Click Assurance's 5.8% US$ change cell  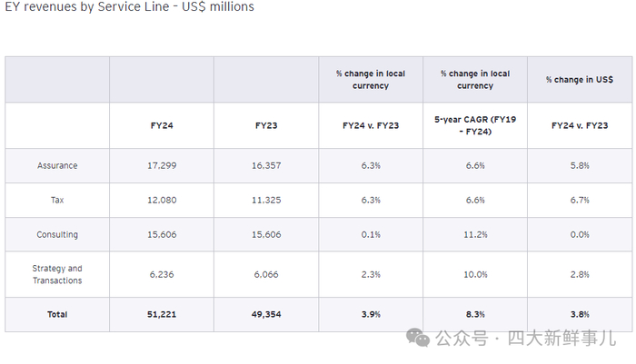580,166
